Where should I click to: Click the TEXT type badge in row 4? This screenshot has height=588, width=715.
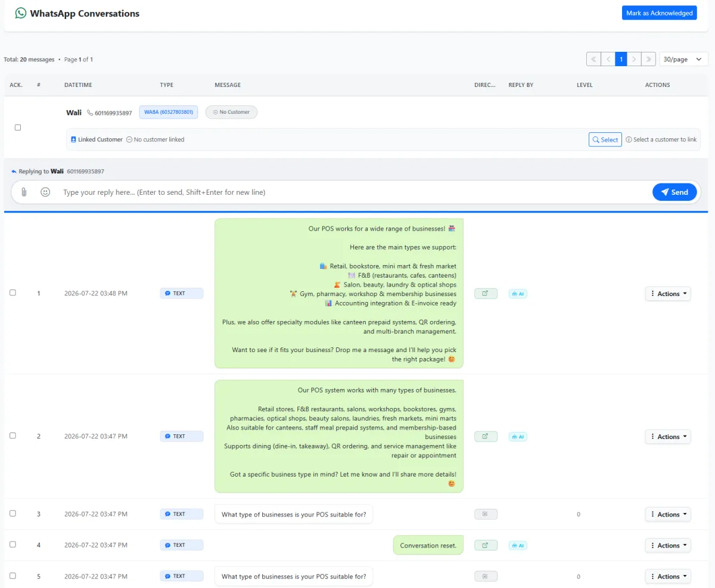coord(181,545)
